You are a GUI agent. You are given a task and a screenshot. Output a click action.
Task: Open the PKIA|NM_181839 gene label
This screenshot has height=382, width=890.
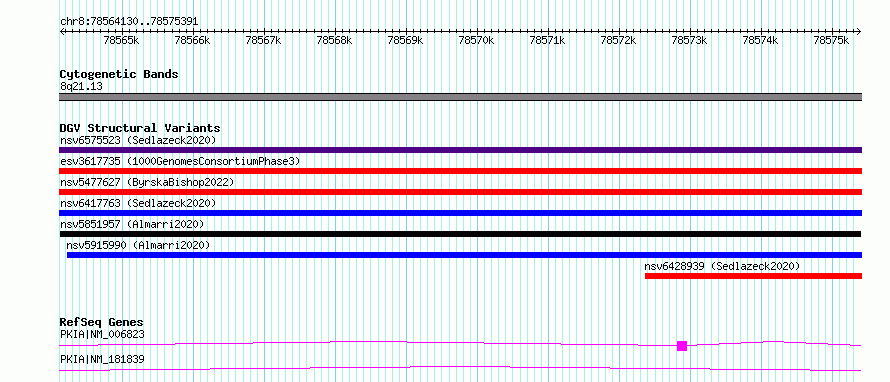point(102,359)
